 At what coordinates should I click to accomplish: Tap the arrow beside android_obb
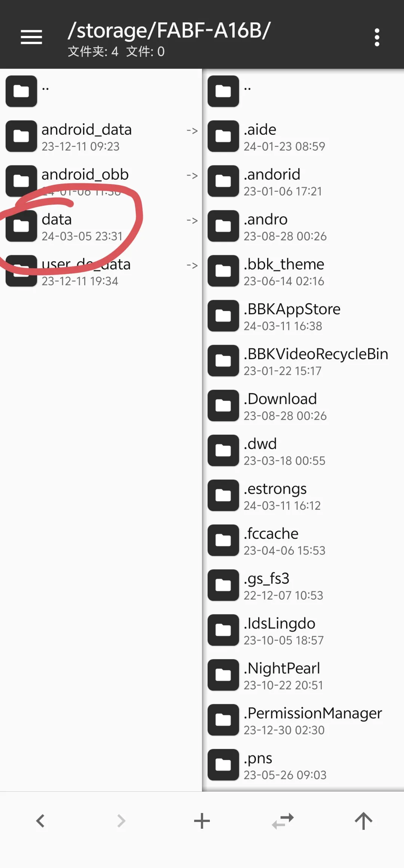click(x=192, y=175)
